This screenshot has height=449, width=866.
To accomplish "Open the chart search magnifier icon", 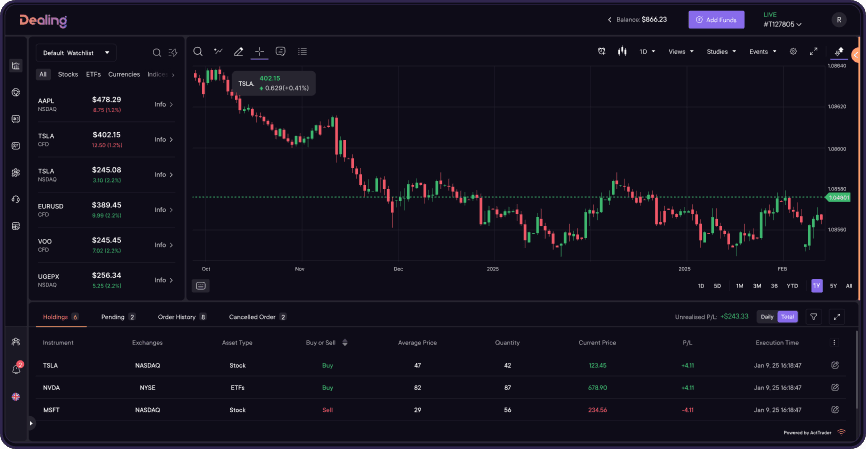I will (198, 51).
